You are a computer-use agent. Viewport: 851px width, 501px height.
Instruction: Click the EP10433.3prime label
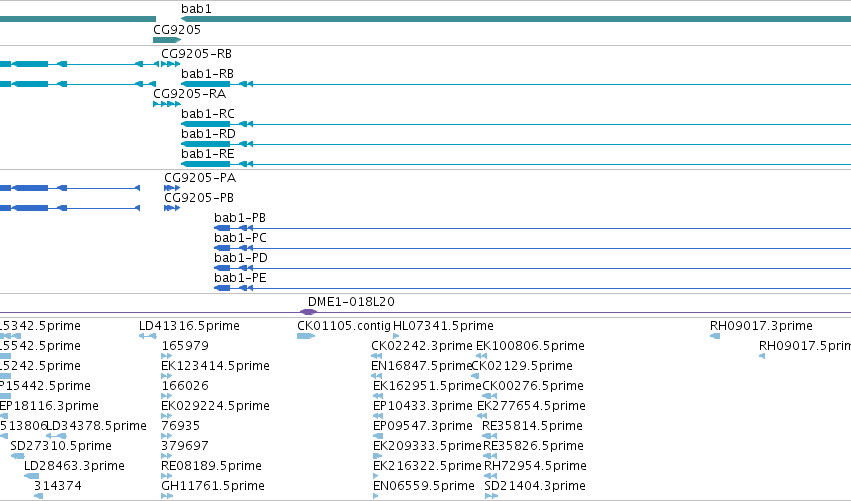pyautogui.click(x=423, y=407)
